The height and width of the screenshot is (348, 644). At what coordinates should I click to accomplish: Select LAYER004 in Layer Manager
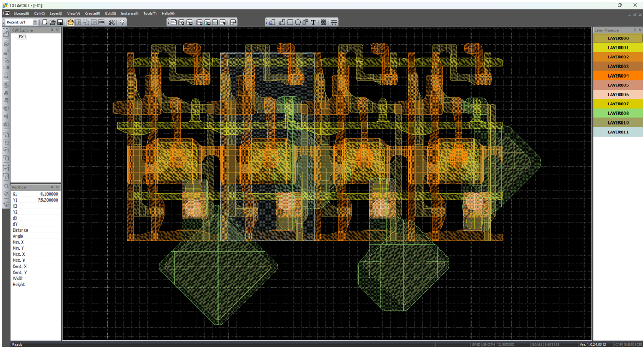618,76
